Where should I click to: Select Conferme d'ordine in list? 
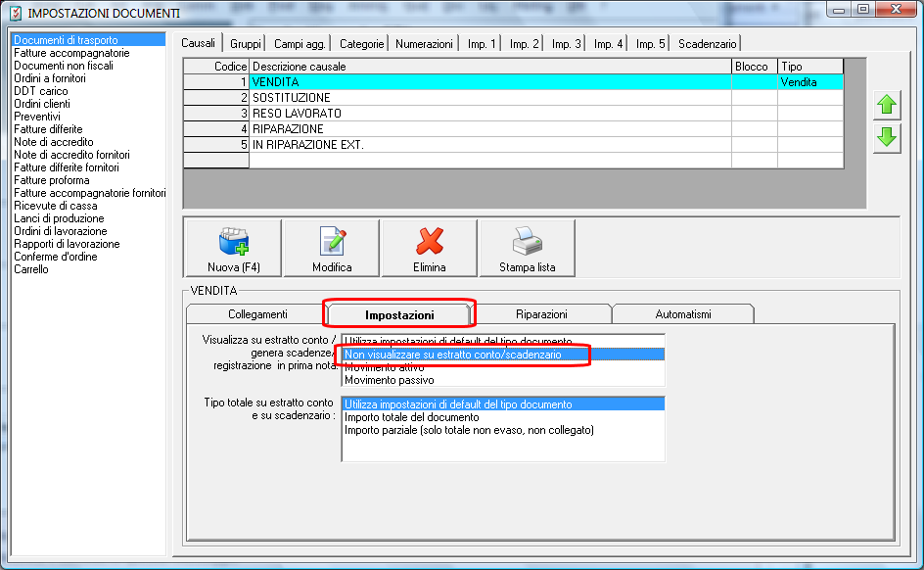[x=88, y=257]
